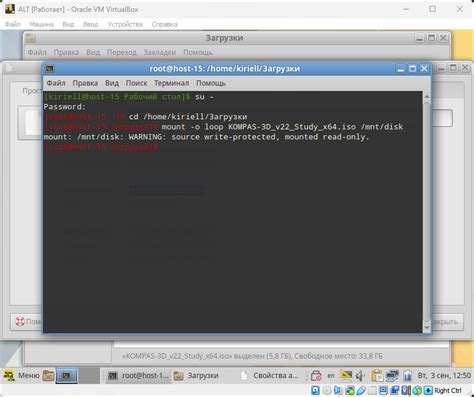The image size is (474, 397).
Task: Maximize the terminal window
Action: (412, 69)
